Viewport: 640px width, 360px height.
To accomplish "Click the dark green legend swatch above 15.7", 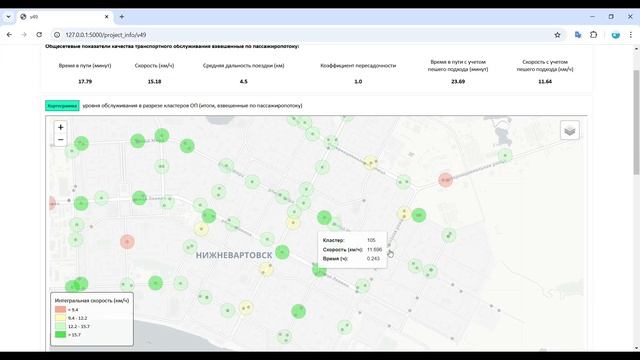I will pyautogui.click(x=60, y=334).
